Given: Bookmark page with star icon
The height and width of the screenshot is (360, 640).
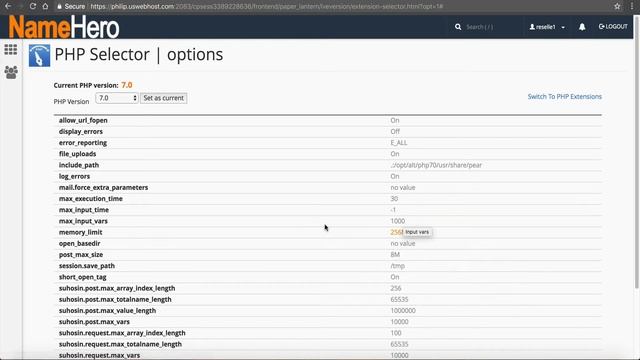Looking at the screenshot, I should pyautogui.click(x=617, y=6).
